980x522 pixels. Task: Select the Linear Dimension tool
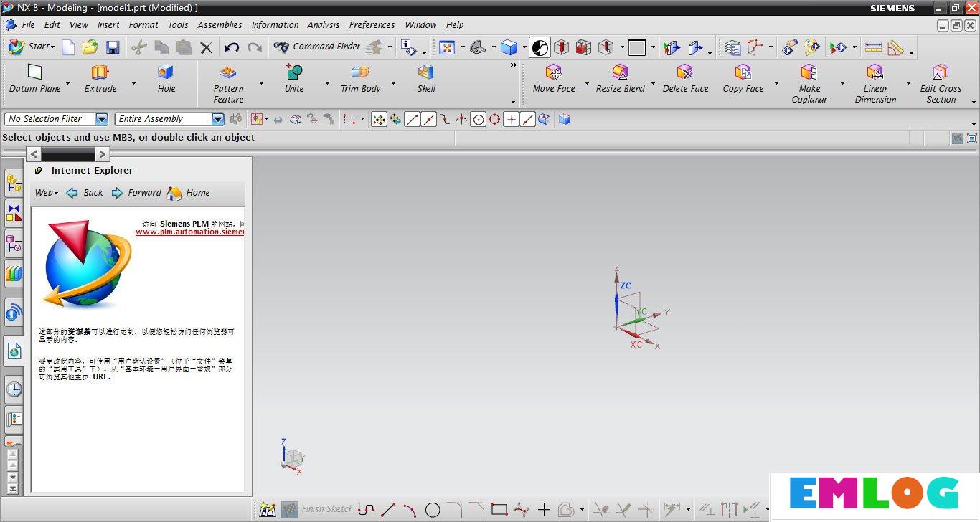click(875, 84)
